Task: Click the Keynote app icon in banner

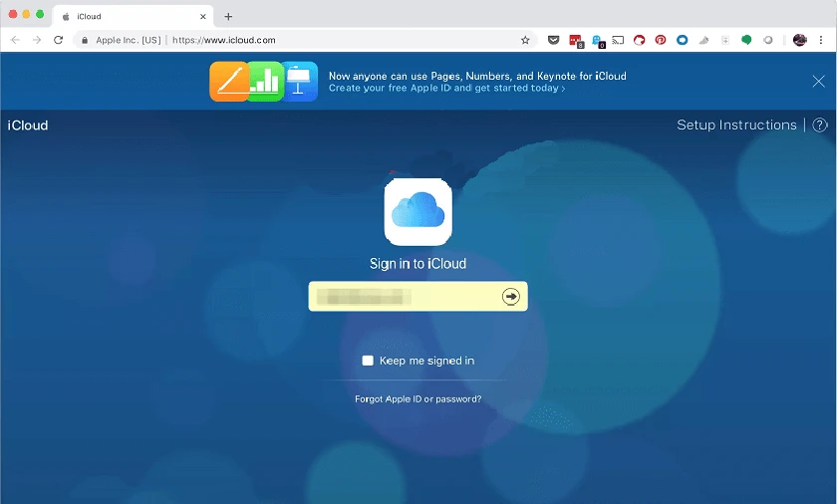Action: point(300,82)
